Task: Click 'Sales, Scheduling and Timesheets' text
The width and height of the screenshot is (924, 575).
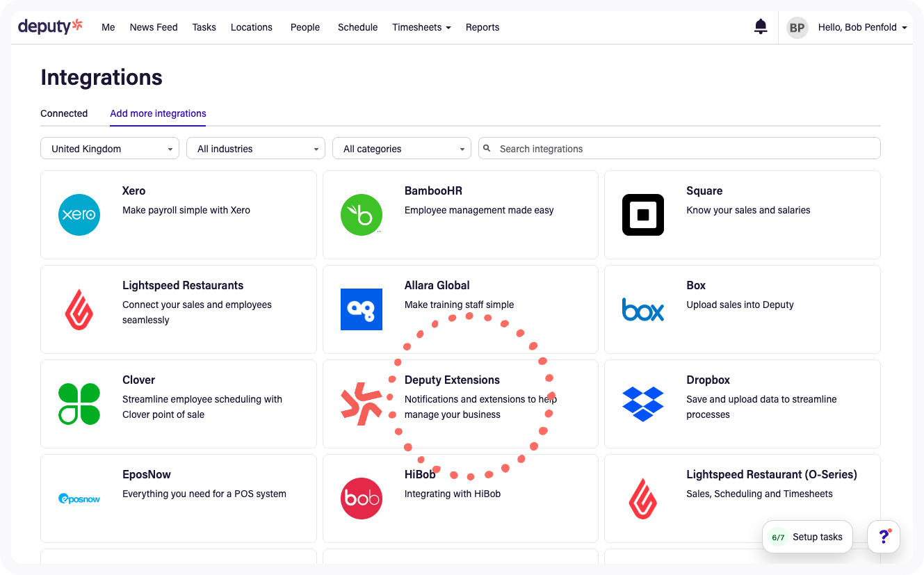Action: [759, 494]
